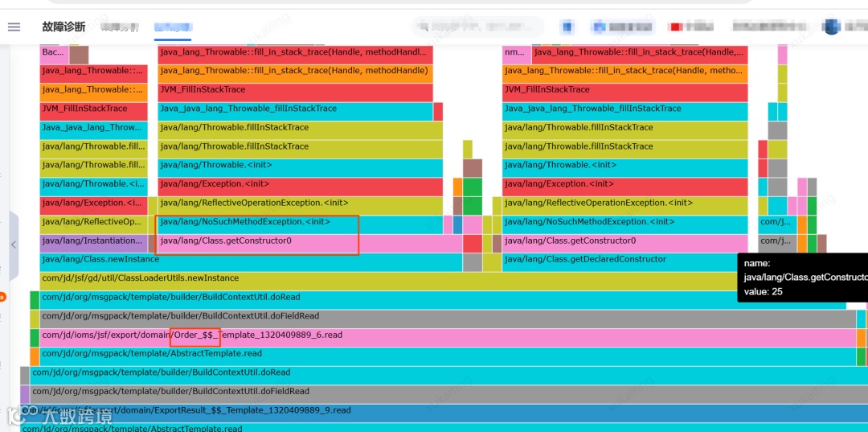
Task: Select the blue underlined active tab
Action: coord(173,27)
